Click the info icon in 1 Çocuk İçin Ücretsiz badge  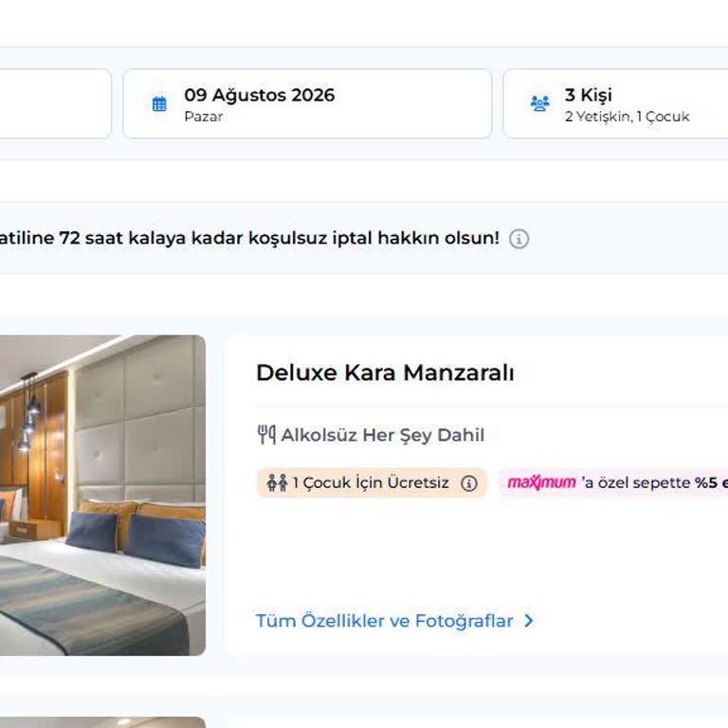469,482
